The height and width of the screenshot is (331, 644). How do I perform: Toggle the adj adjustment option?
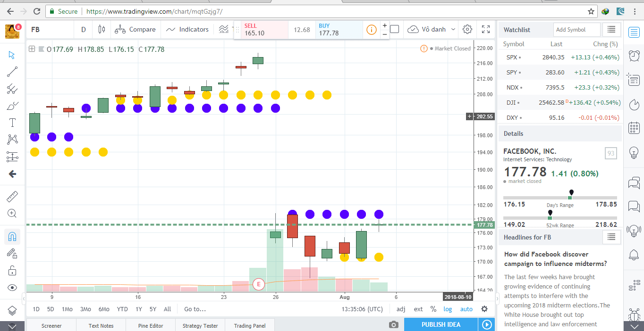point(401,309)
